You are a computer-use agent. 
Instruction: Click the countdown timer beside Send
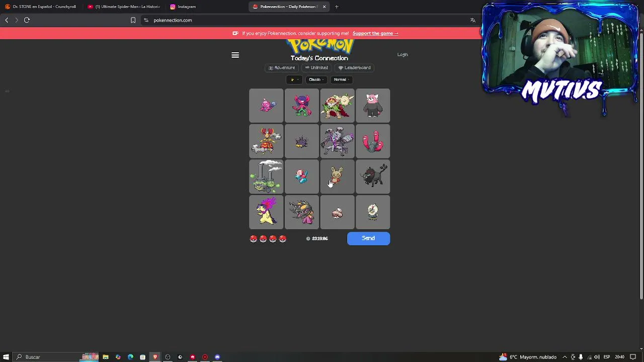[x=317, y=238]
